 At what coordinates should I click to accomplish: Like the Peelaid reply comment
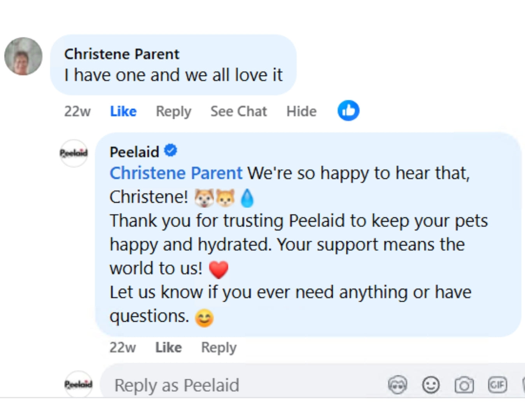pos(168,347)
